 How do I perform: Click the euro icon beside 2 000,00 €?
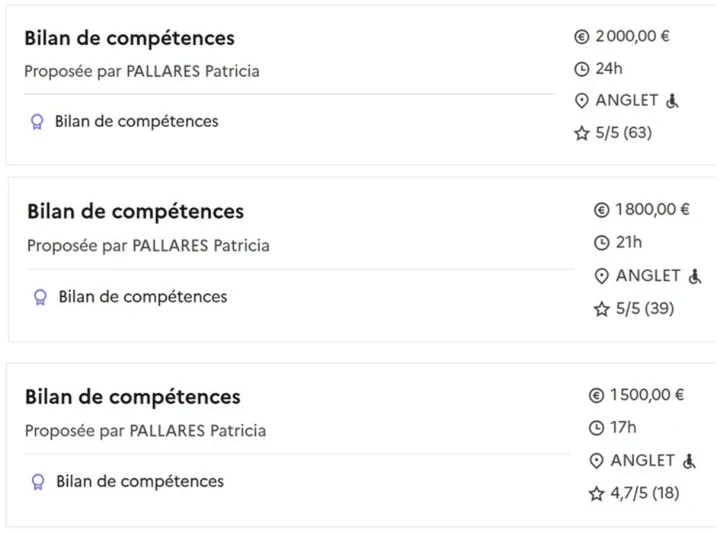click(x=582, y=37)
